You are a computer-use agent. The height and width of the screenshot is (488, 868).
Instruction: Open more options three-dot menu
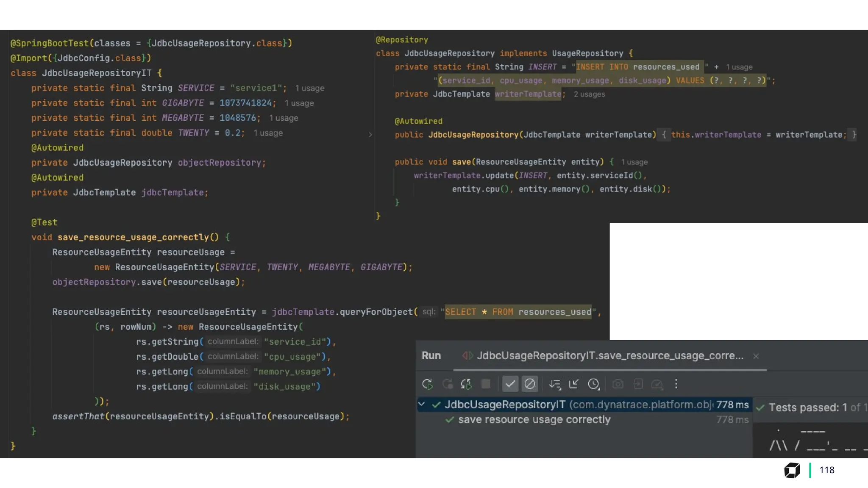coord(676,384)
